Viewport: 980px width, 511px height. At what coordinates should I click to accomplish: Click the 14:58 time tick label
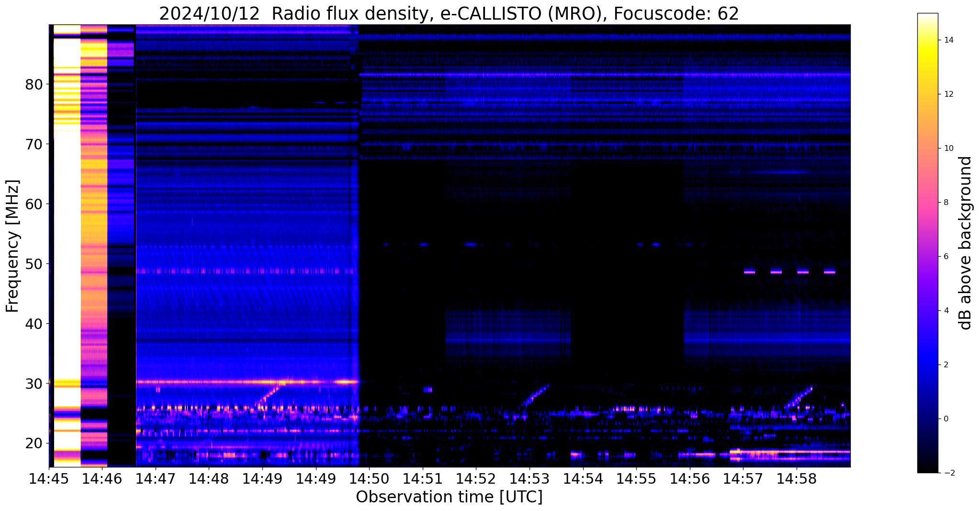point(796,479)
